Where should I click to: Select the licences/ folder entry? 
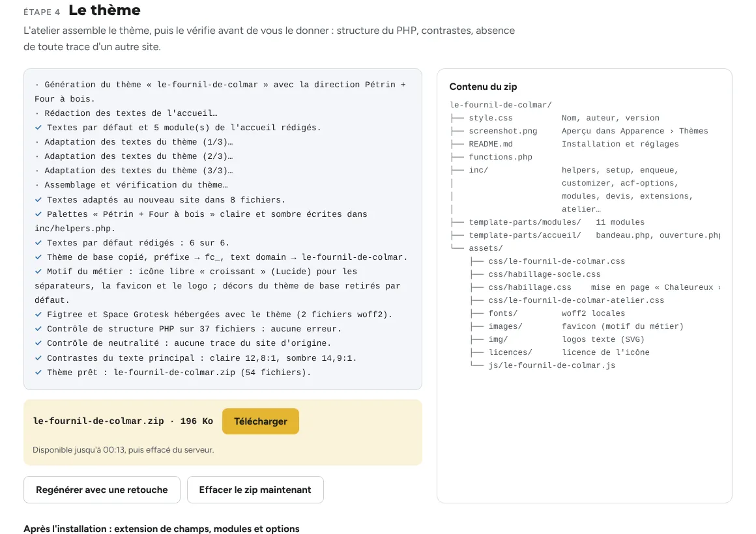click(510, 352)
